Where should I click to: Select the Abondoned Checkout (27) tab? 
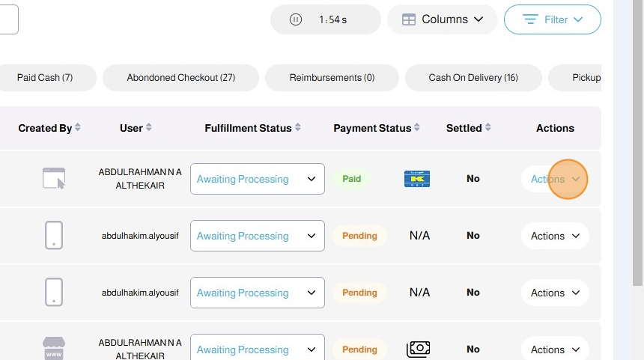pos(180,78)
